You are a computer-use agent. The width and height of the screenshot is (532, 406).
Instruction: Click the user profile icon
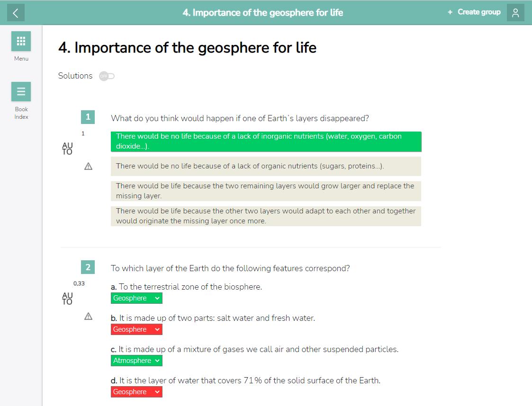[x=515, y=13]
